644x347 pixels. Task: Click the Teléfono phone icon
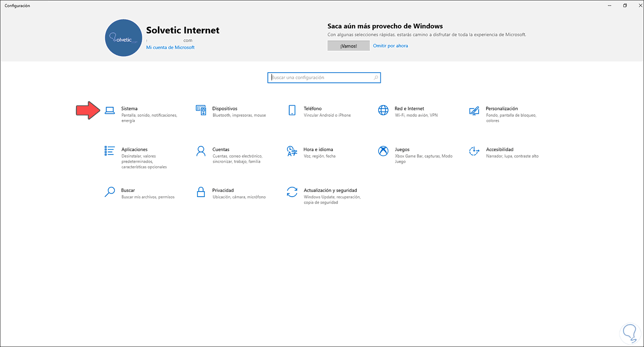292,110
